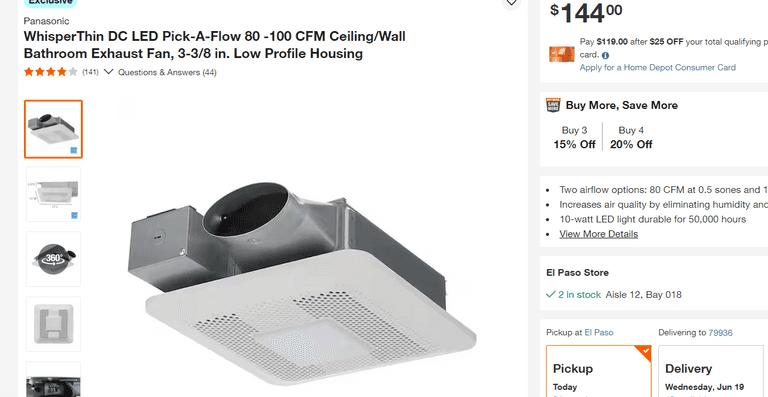Click the Save More badge icon

tap(553, 105)
